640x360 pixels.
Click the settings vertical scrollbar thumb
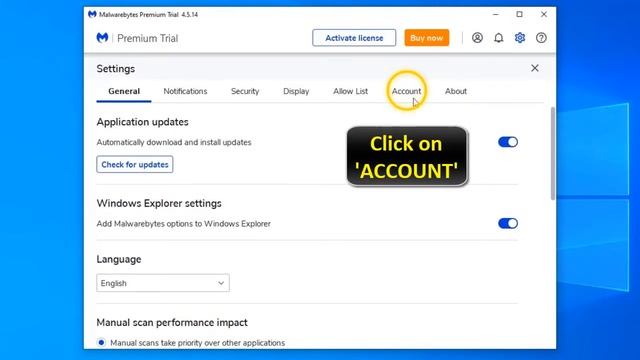[x=553, y=153]
